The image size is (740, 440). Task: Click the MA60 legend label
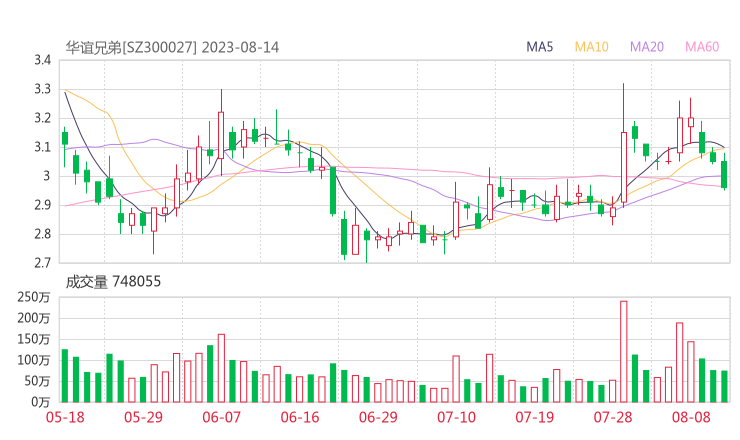coord(702,47)
